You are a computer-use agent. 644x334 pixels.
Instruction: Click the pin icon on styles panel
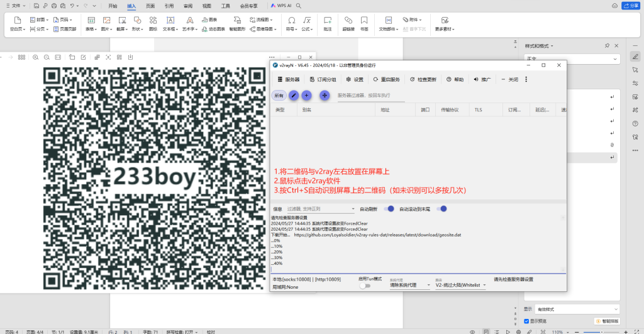tap(607, 45)
